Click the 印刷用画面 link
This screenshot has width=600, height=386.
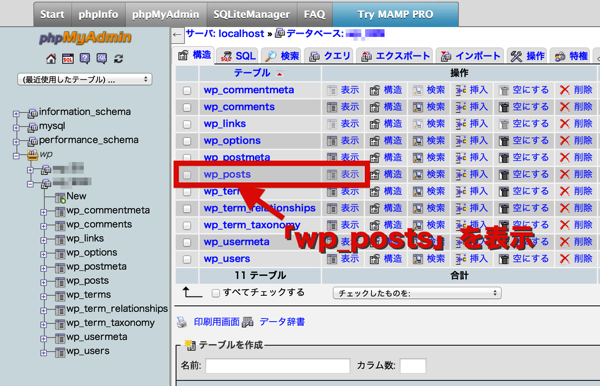(x=217, y=322)
